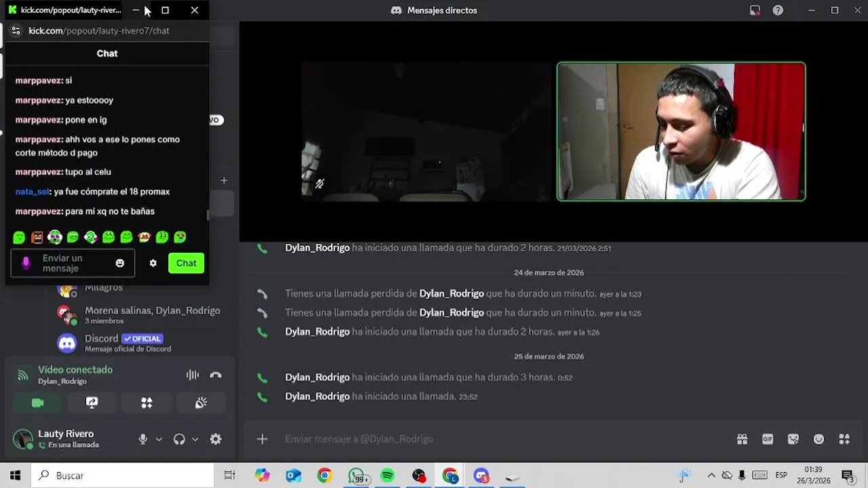Open the GIF picker
Viewport: 868px width, 488px height.
(768, 439)
